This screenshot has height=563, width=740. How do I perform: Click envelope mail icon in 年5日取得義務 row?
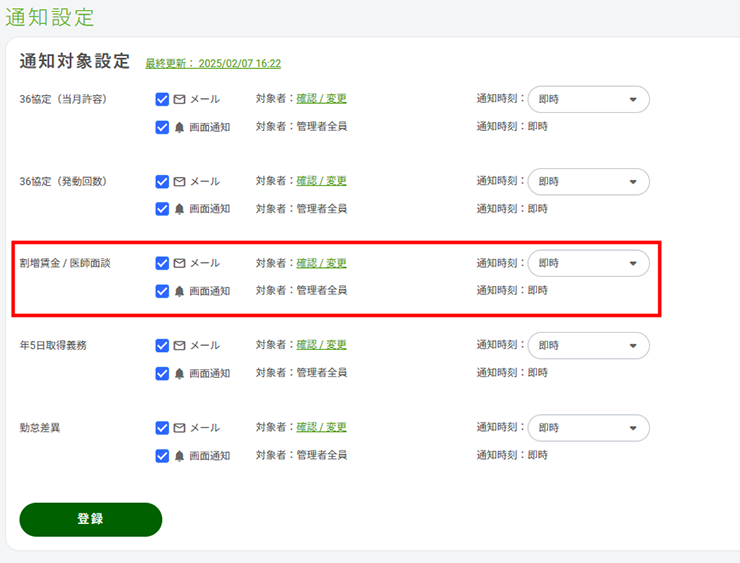tap(179, 345)
